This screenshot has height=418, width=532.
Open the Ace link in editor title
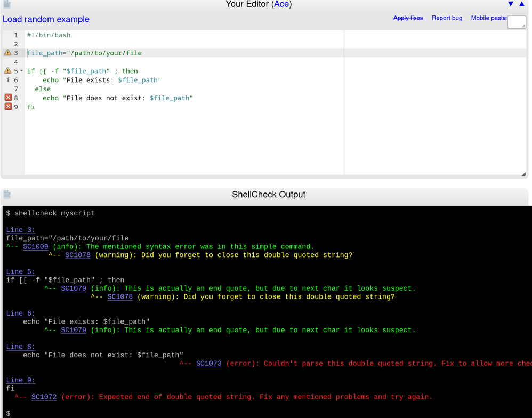point(281,4)
